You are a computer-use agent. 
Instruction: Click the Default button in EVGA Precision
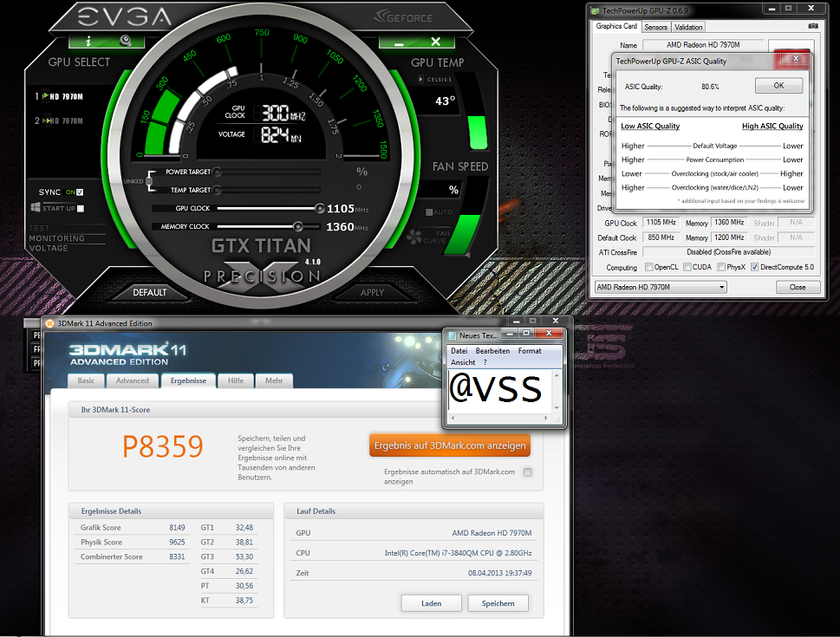150,293
